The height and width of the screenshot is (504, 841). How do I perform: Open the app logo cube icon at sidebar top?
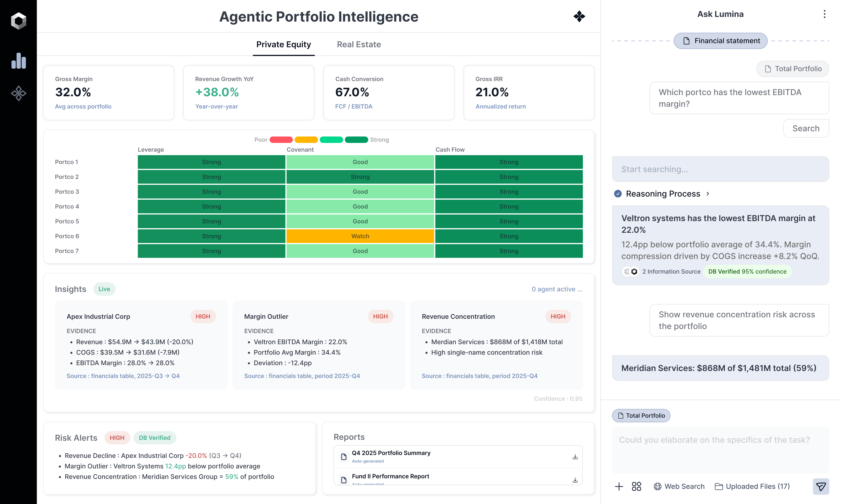tap(19, 21)
